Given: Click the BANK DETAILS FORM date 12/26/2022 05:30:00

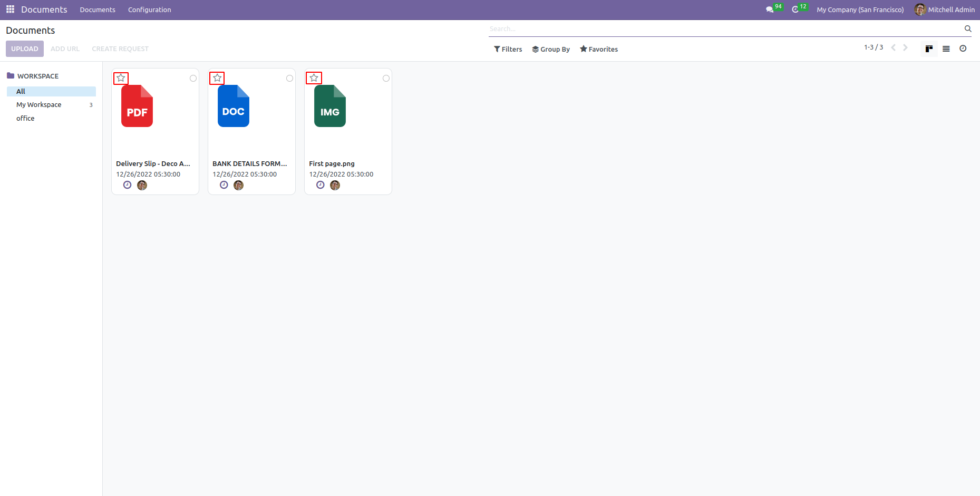Looking at the screenshot, I should click(245, 174).
